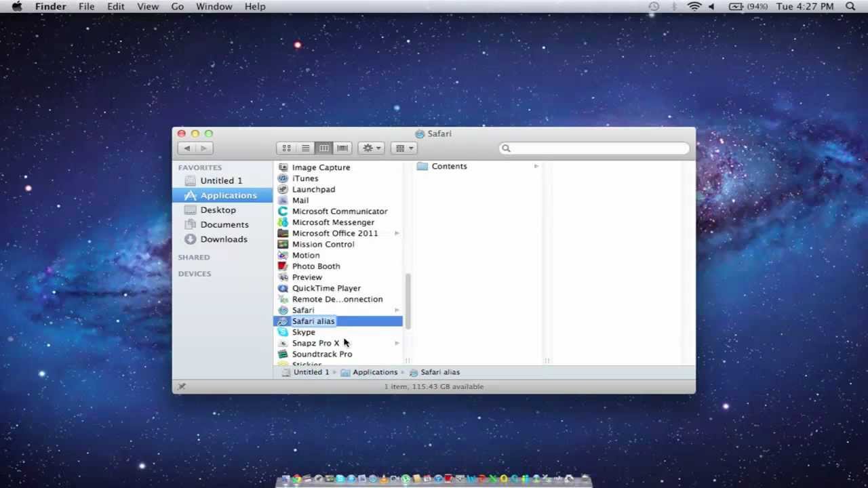This screenshot has height=488, width=868.
Task: Switch Finder to column view
Action: [x=324, y=148]
